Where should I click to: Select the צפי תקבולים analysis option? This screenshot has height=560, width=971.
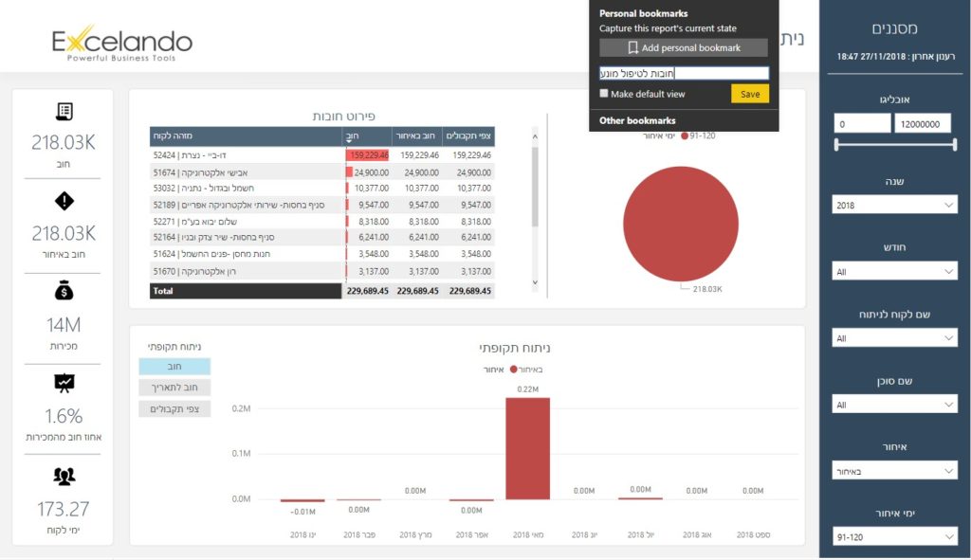[x=174, y=409]
